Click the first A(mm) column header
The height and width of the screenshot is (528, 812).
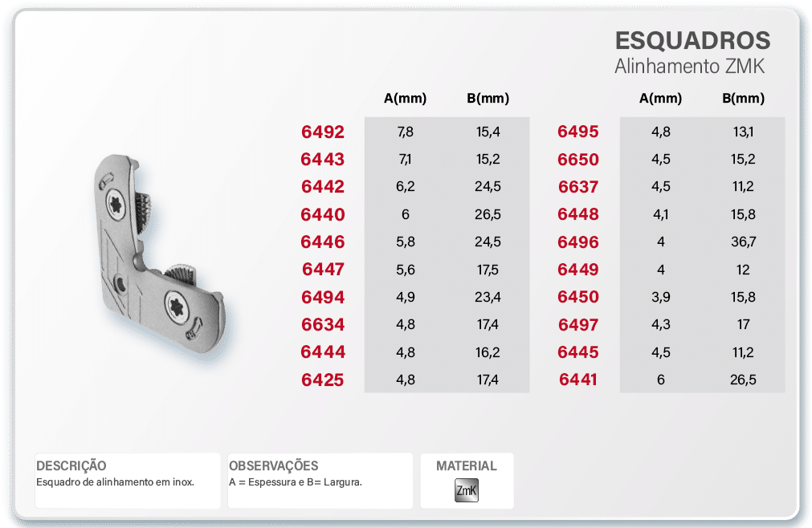(405, 100)
